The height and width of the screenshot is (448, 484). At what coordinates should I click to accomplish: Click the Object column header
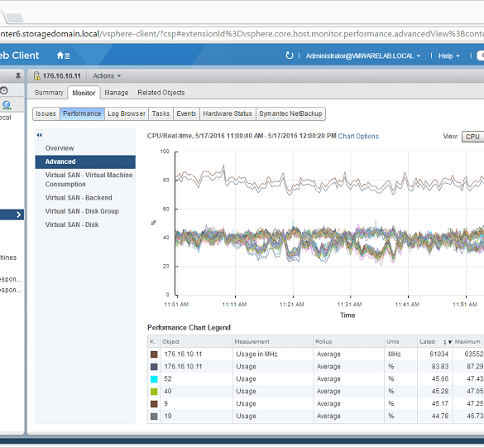[196, 341]
